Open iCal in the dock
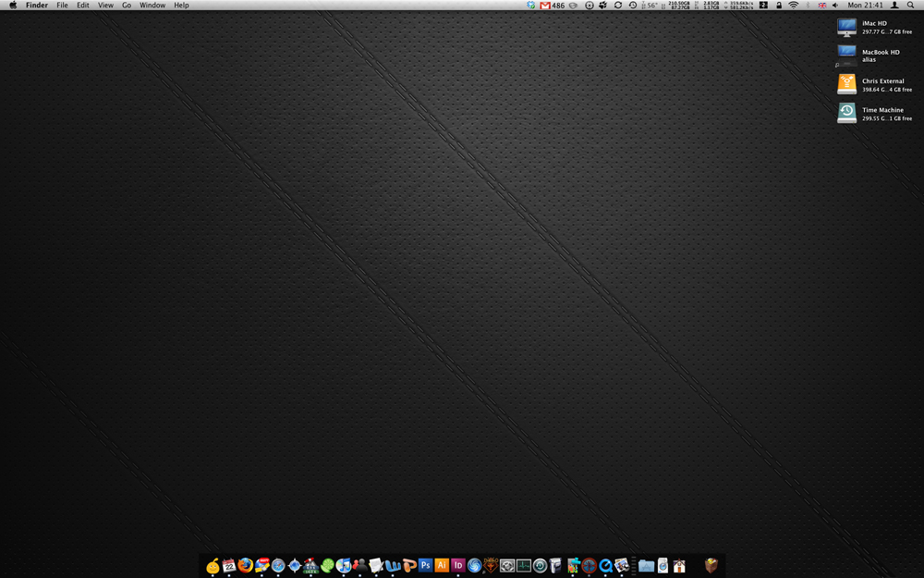Viewport: 924px width, 578px height. pyautogui.click(x=228, y=566)
